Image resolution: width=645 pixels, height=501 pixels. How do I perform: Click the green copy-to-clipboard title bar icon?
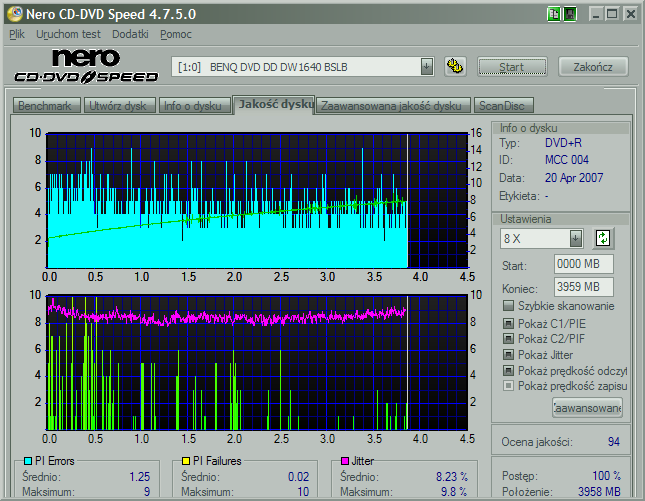pyautogui.click(x=554, y=14)
